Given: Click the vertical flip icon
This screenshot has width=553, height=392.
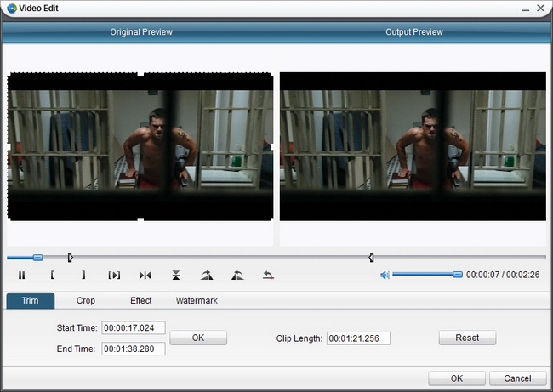Looking at the screenshot, I should (x=176, y=275).
